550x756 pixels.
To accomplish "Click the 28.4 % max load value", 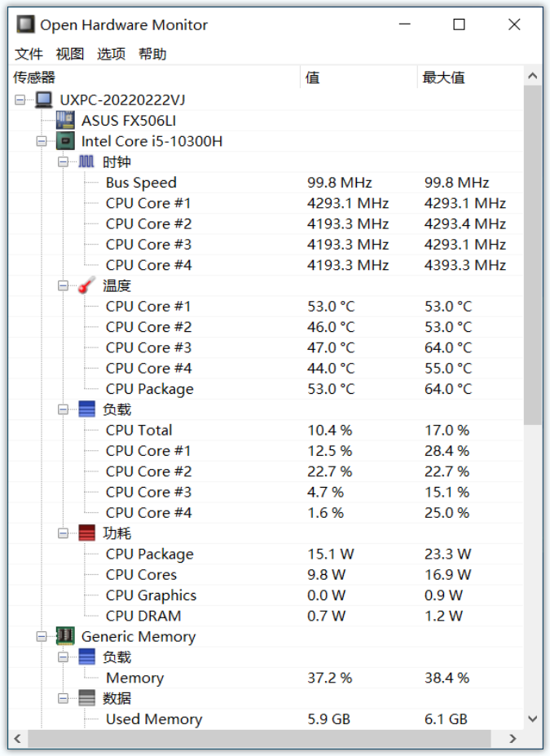I will pyautogui.click(x=447, y=451).
